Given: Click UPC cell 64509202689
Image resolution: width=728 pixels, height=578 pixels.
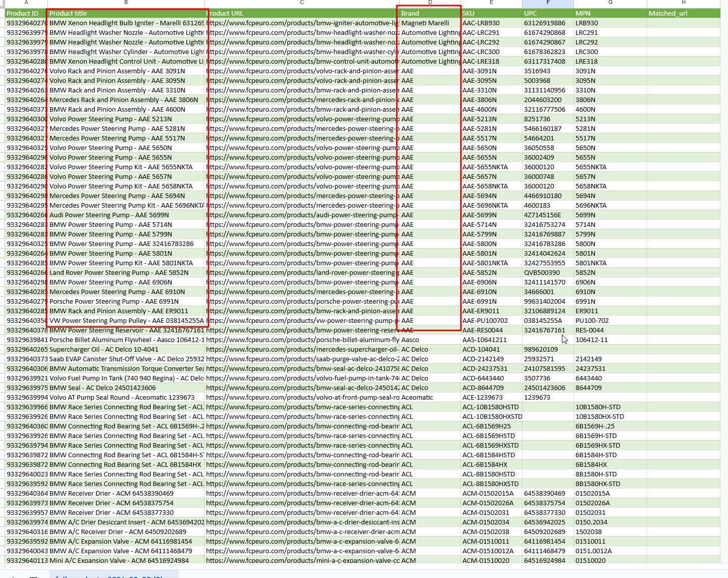Looking at the screenshot, I should pos(548,532).
